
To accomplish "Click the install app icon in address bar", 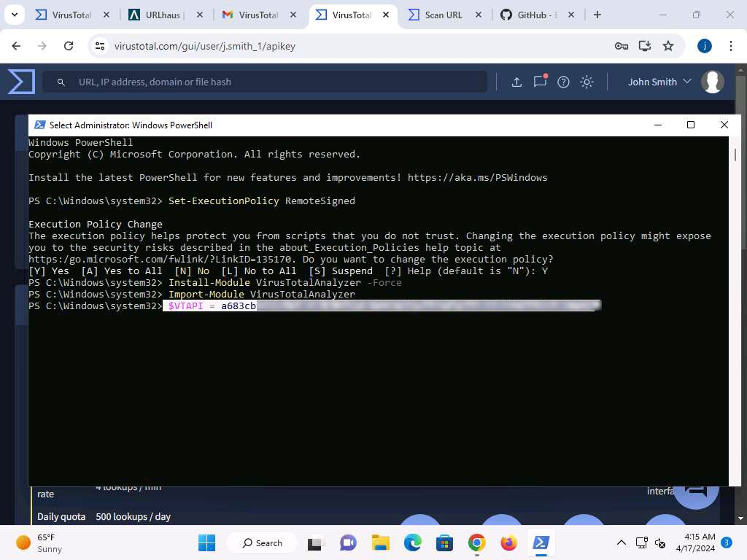I will (645, 46).
